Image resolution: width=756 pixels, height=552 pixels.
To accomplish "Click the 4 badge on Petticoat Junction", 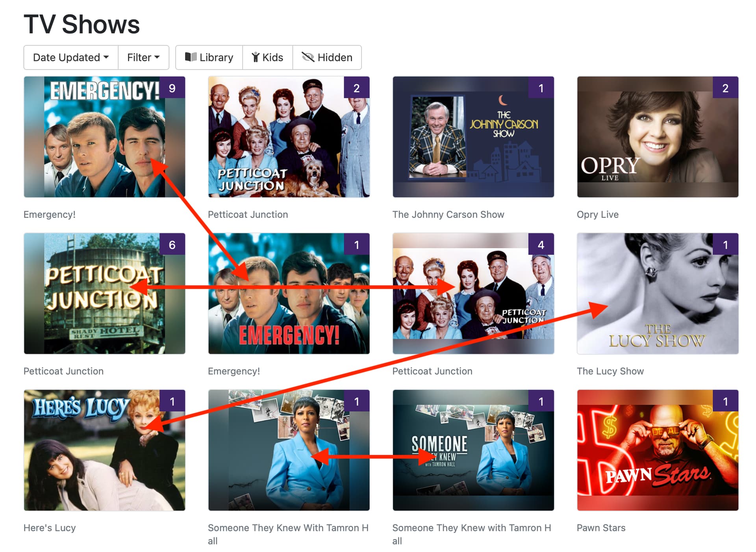I will point(541,245).
